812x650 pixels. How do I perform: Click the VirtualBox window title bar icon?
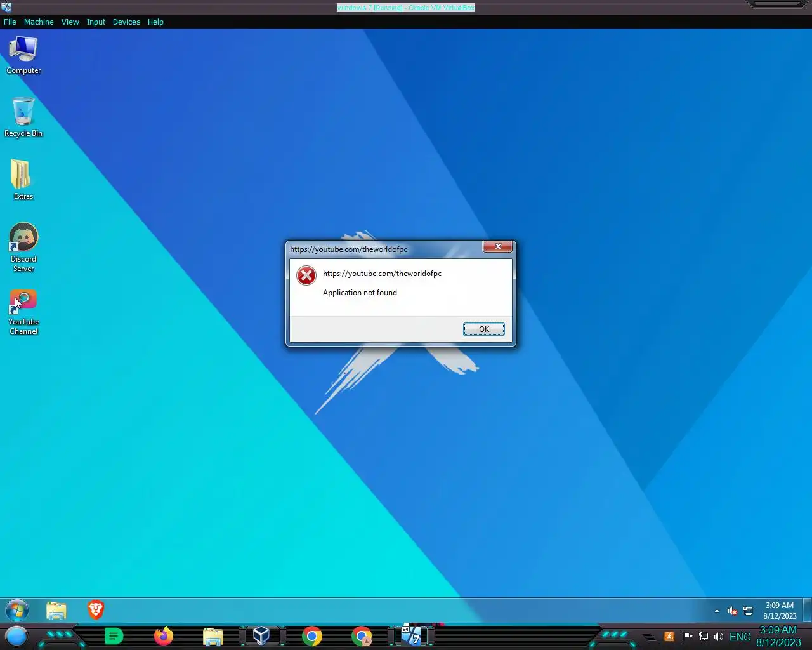pyautogui.click(x=6, y=7)
